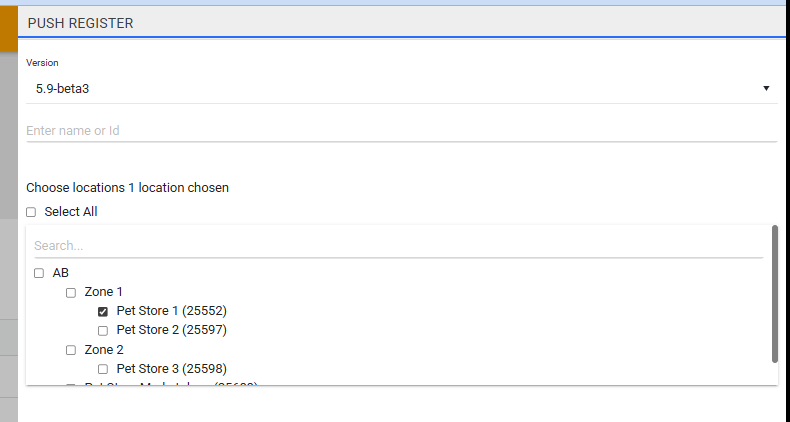
Task: Click the location list scrollbar
Action: [775, 293]
